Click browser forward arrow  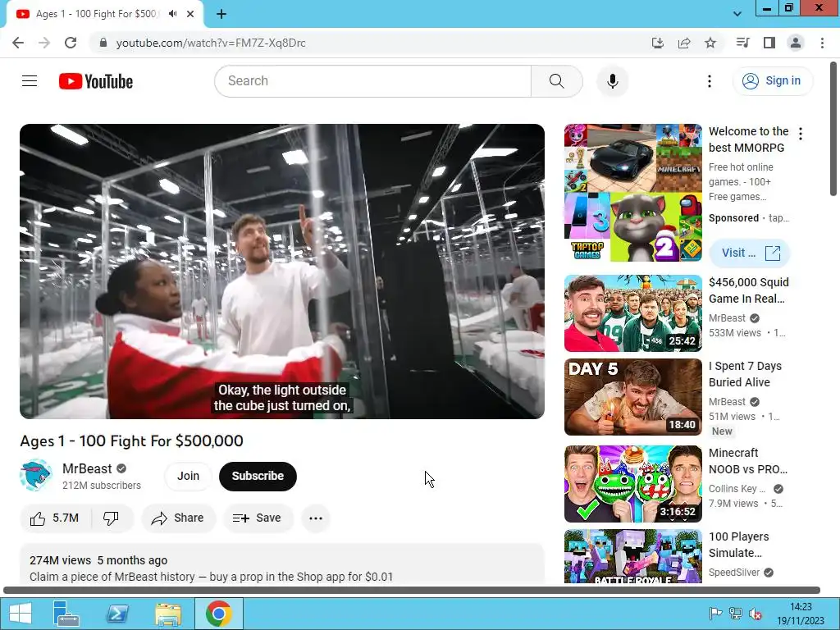click(44, 43)
